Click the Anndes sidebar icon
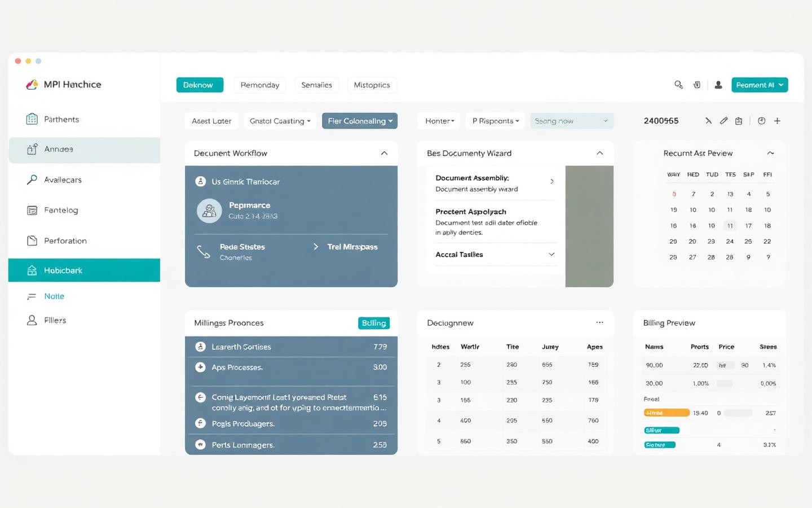This screenshot has width=812, height=508. click(32, 149)
